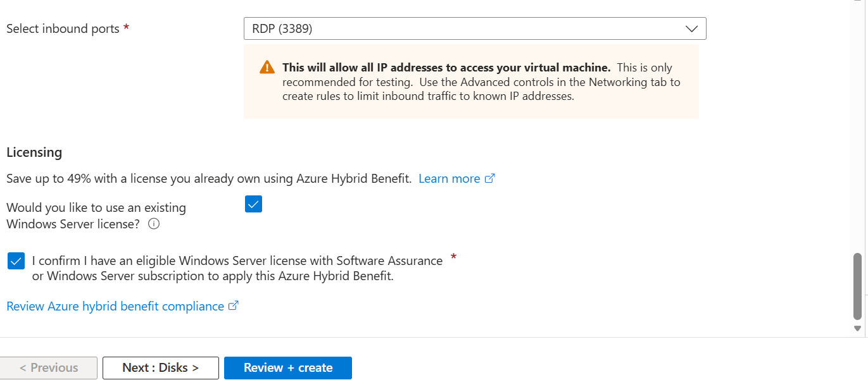Uncheck the existing Windows Server license checkbox
The width and height of the screenshot is (868, 387).
(253, 204)
